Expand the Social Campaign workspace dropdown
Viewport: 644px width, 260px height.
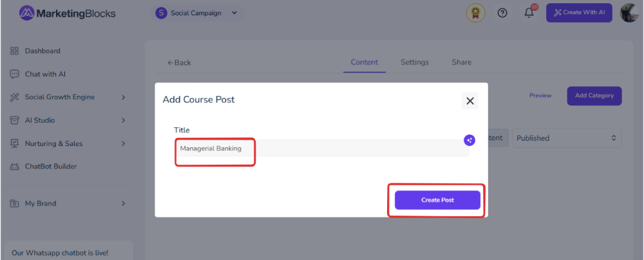point(197,13)
